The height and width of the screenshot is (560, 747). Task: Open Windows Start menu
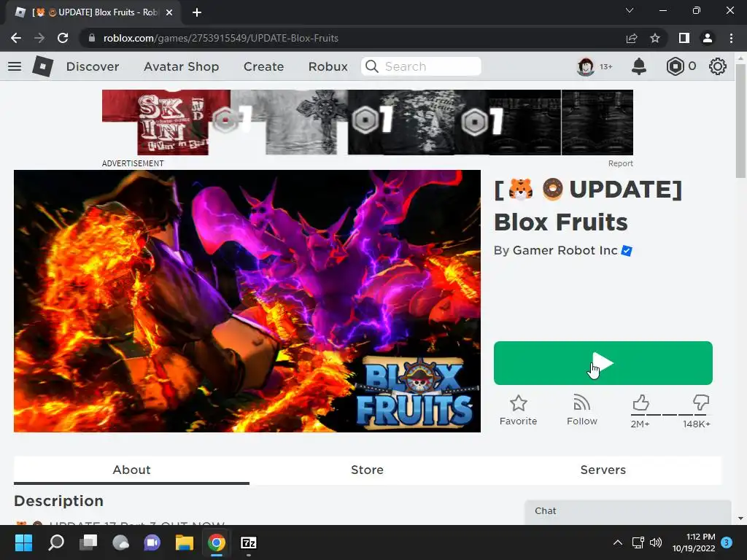[x=23, y=542]
